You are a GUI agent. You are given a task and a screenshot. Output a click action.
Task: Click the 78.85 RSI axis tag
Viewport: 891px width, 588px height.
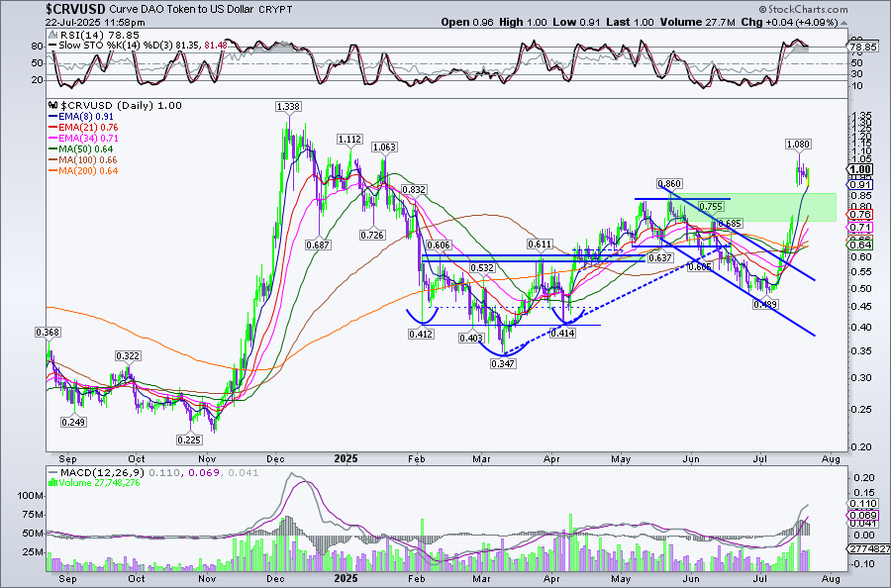862,47
